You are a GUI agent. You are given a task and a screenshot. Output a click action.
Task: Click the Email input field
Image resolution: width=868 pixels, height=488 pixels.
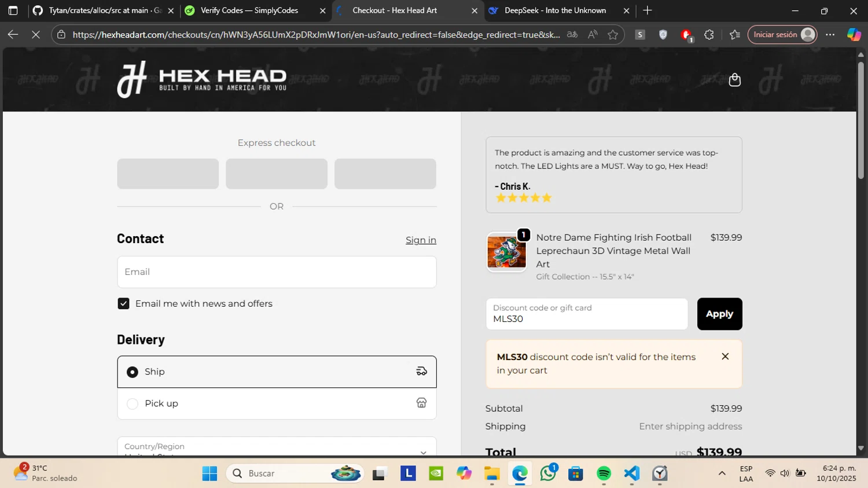pyautogui.click(x=277, y=272)
